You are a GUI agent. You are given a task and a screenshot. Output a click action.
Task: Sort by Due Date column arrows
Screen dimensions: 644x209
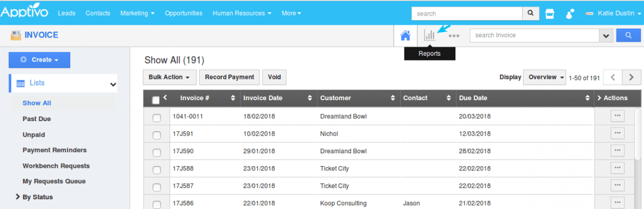(x=588, y=99)
